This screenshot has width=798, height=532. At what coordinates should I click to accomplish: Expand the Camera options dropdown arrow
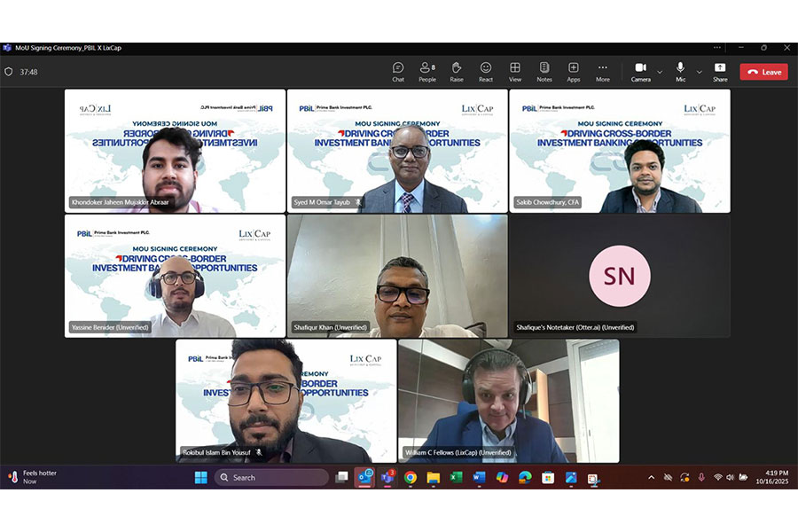point(660,72)
